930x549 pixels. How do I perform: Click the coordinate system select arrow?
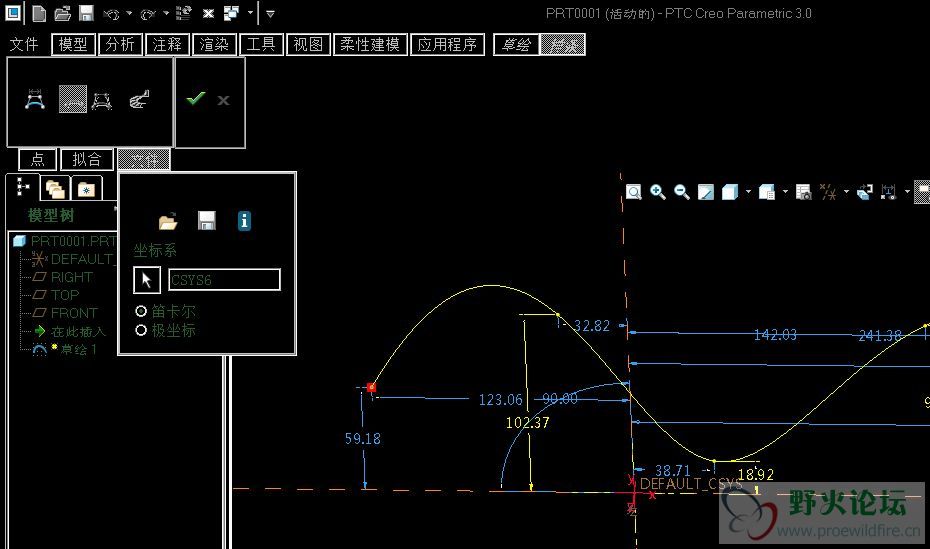click(146, 280)
